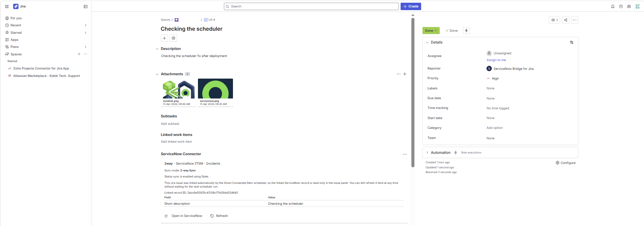
Task: Open the Attachments more options ellipsis
Action: [399, 74]
